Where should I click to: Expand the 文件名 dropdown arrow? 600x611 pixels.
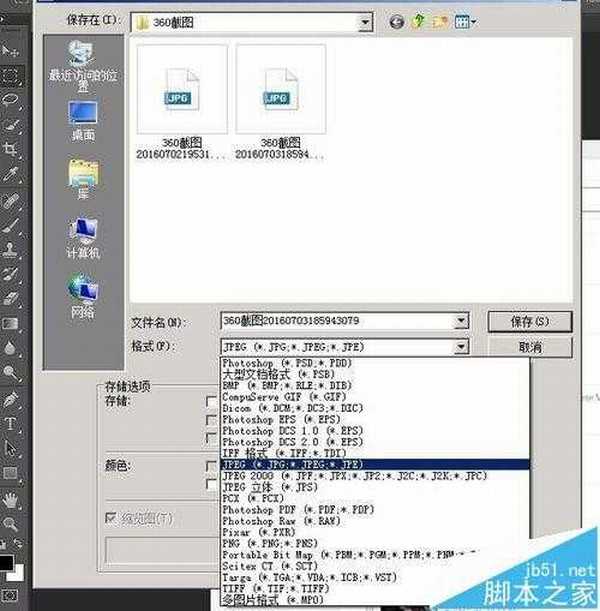click(x=461, y=321)
